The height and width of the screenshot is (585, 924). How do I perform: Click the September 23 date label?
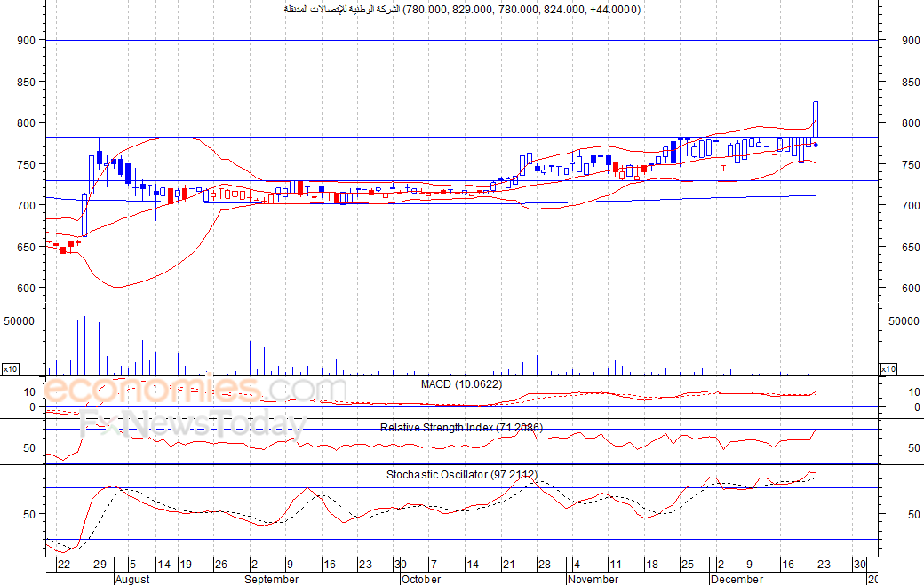[365, 565]
